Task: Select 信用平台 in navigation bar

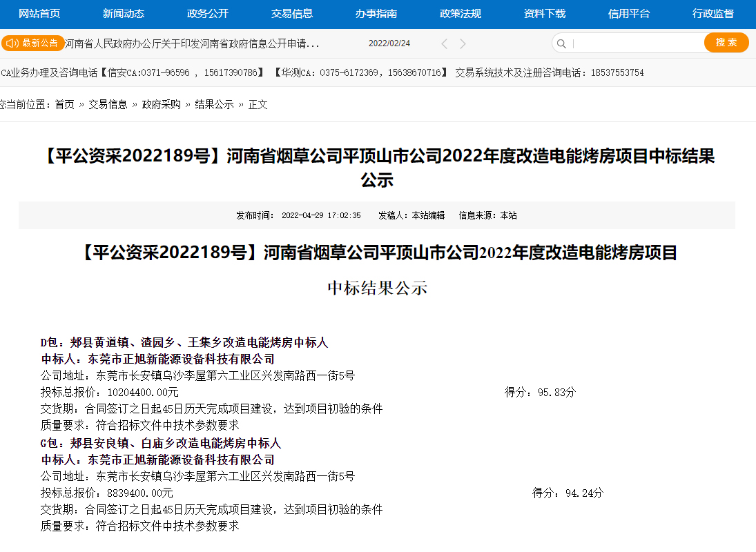Action: [x=629, y=14]
